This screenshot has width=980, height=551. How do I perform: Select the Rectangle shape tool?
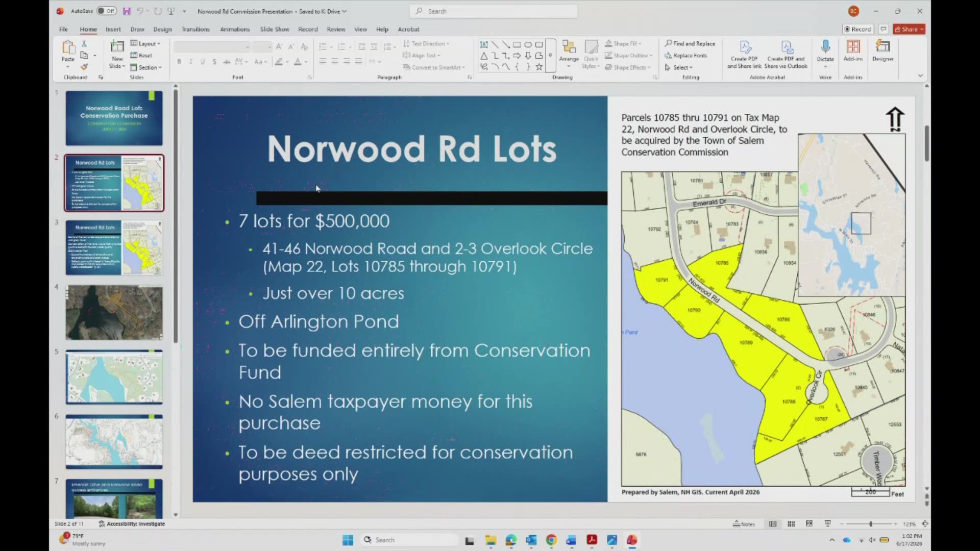517,45
